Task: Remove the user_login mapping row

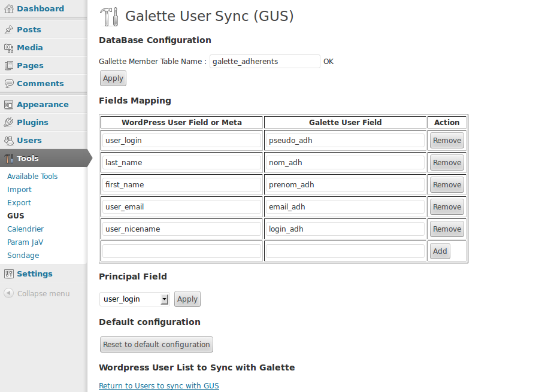Action: (447, 140)
